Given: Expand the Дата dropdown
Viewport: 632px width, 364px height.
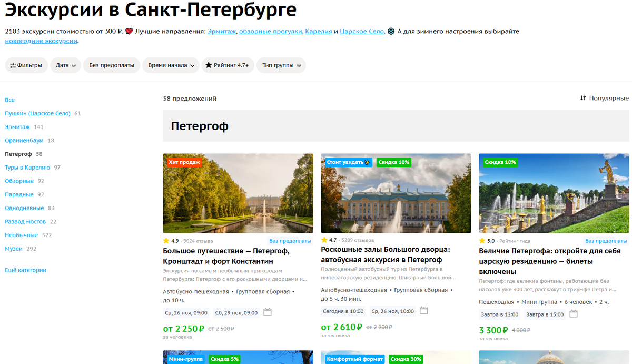Looking at the screenshot, I should 65,65.
